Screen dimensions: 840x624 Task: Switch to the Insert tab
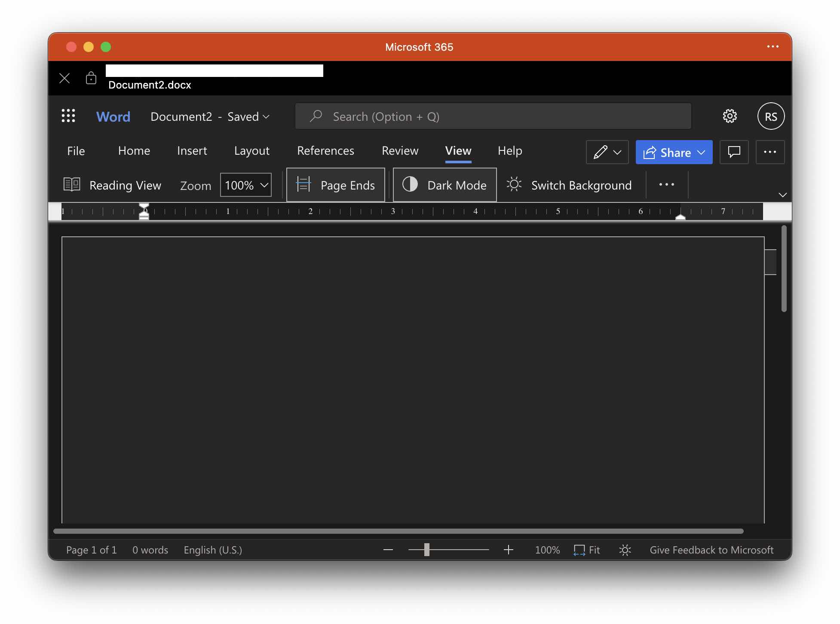coord(192,151)
